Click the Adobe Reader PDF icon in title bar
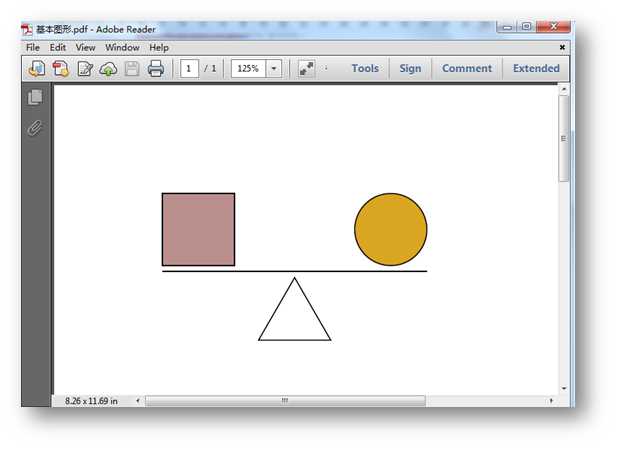 [x=27, y=30]
